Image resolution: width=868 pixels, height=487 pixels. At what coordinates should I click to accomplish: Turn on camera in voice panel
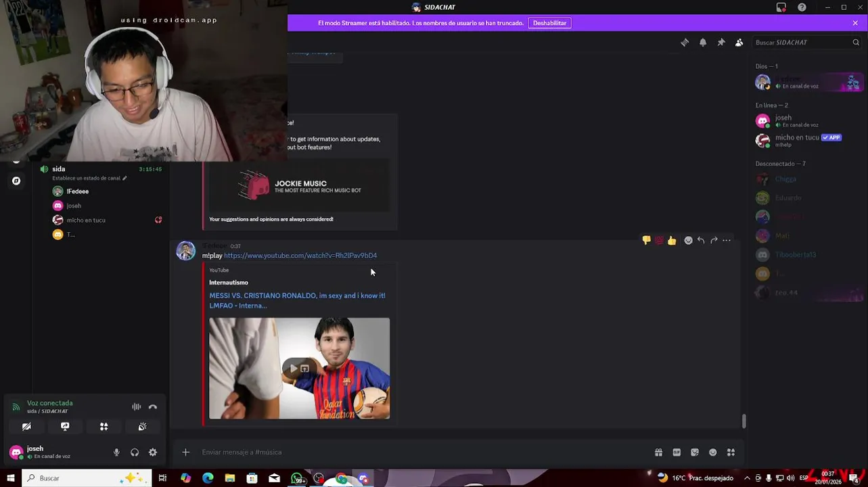point(26,427)
